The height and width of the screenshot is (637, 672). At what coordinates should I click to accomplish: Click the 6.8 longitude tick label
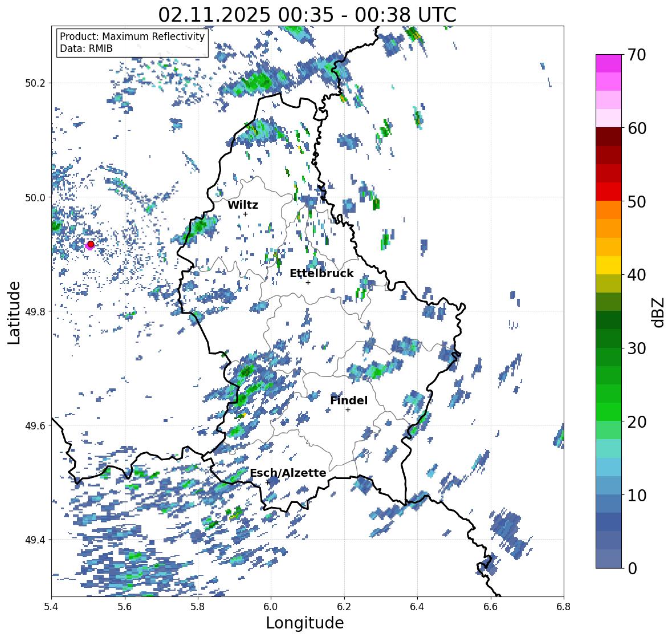pos(564,606)
